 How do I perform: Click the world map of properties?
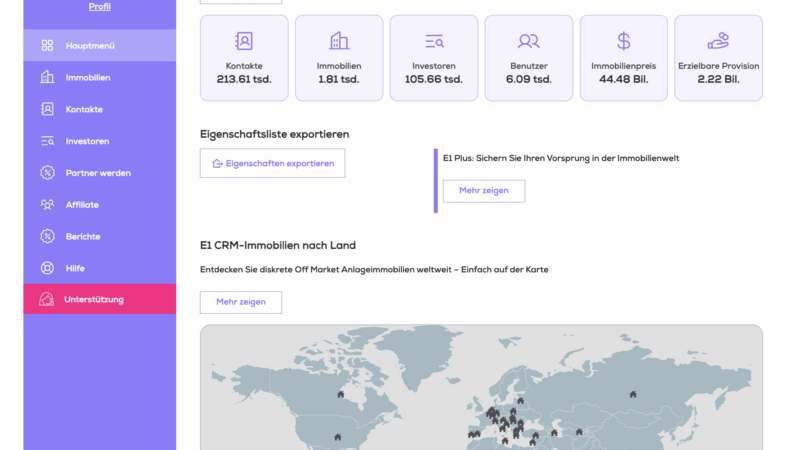pos(481,388)
